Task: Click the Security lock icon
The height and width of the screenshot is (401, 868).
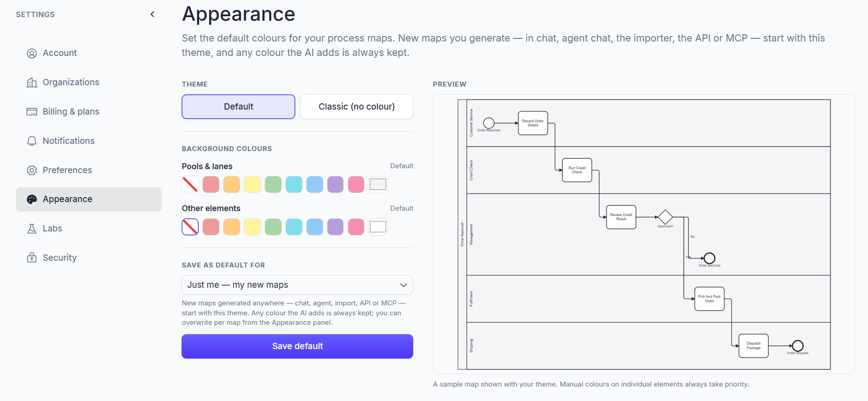Action: pyautogui.click(x=32, y=258)
